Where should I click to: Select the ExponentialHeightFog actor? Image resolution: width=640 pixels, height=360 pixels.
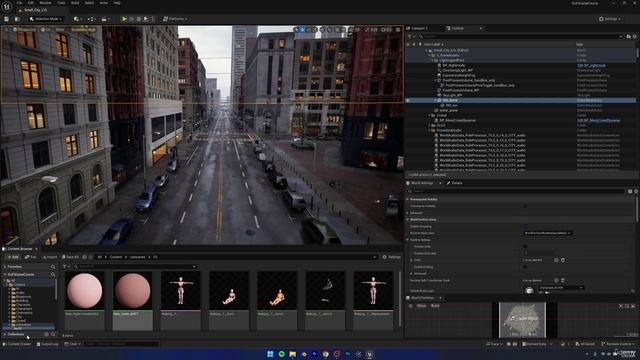pos(459,75)
